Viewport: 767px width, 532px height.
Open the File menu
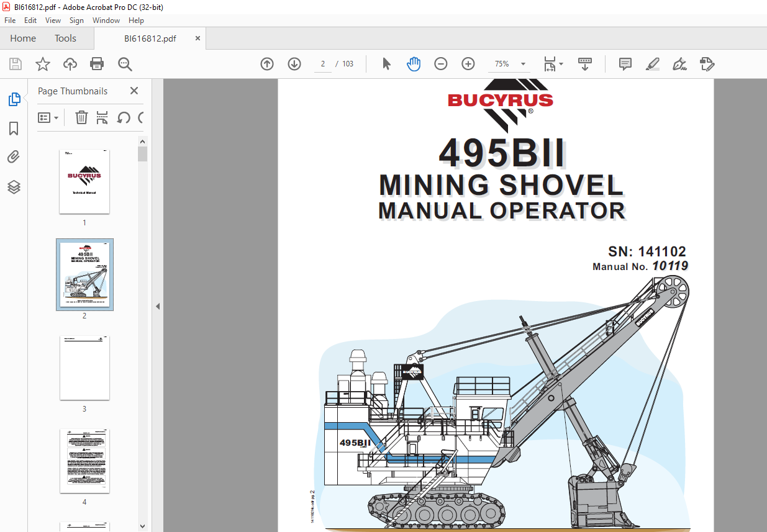[x=10, y=20]
